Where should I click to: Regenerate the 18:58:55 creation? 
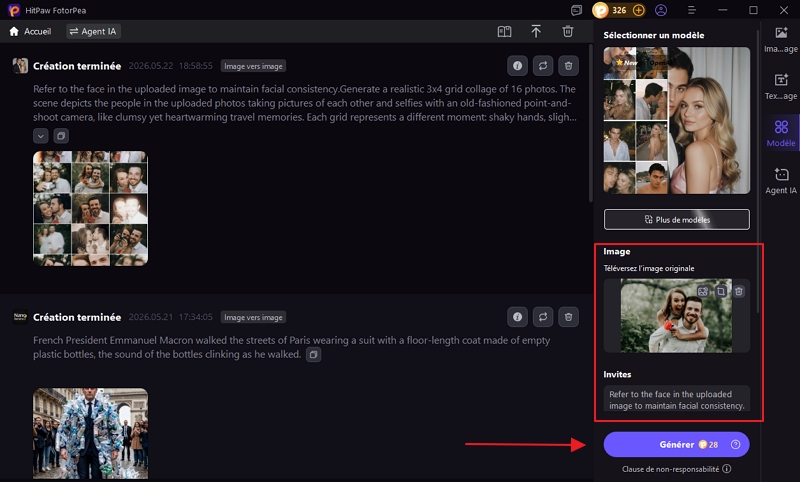click(x=543, y=66)
